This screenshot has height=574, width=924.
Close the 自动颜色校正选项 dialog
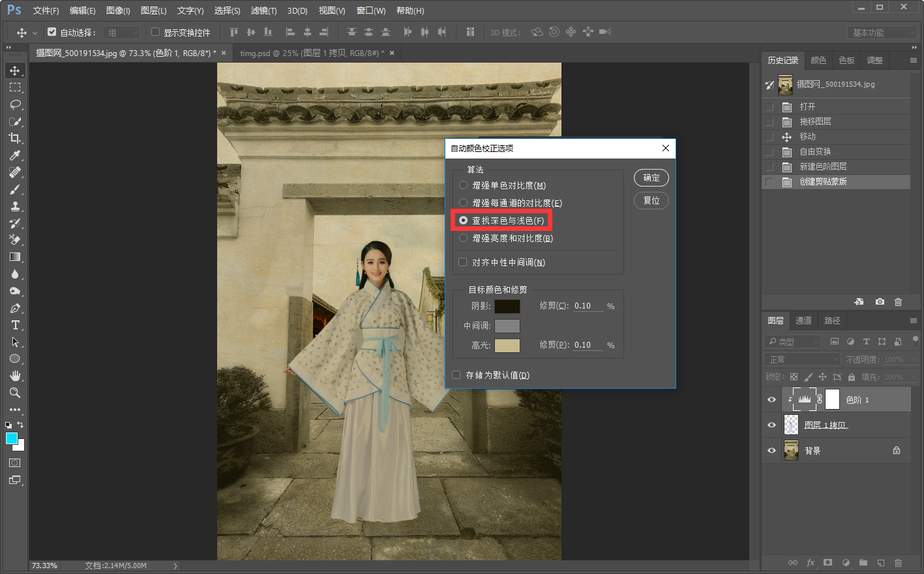click(665, 148)
